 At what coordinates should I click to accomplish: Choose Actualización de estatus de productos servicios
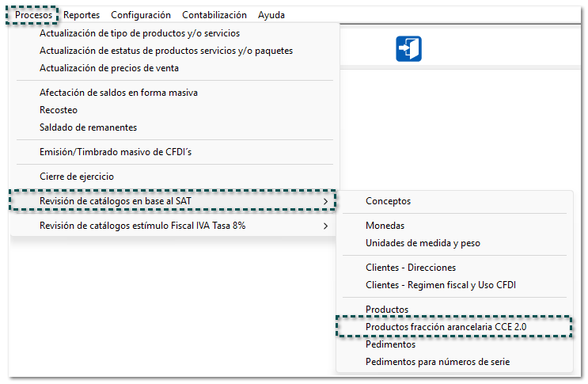click(166, 51)
